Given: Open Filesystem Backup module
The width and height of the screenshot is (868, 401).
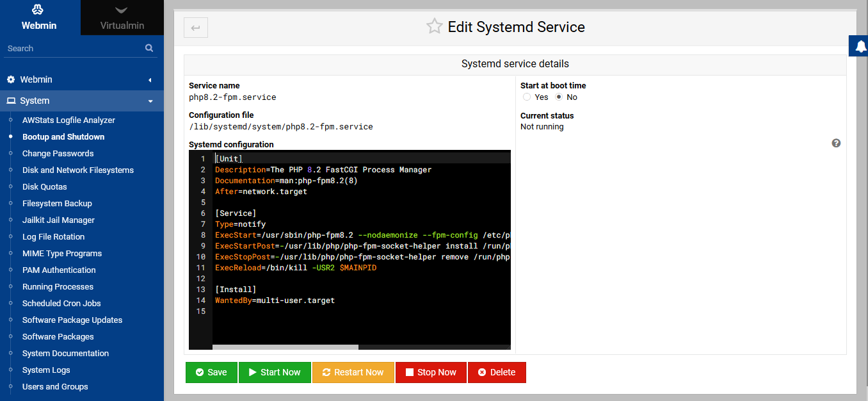Looking at the screenshot, I should (57, 203).
